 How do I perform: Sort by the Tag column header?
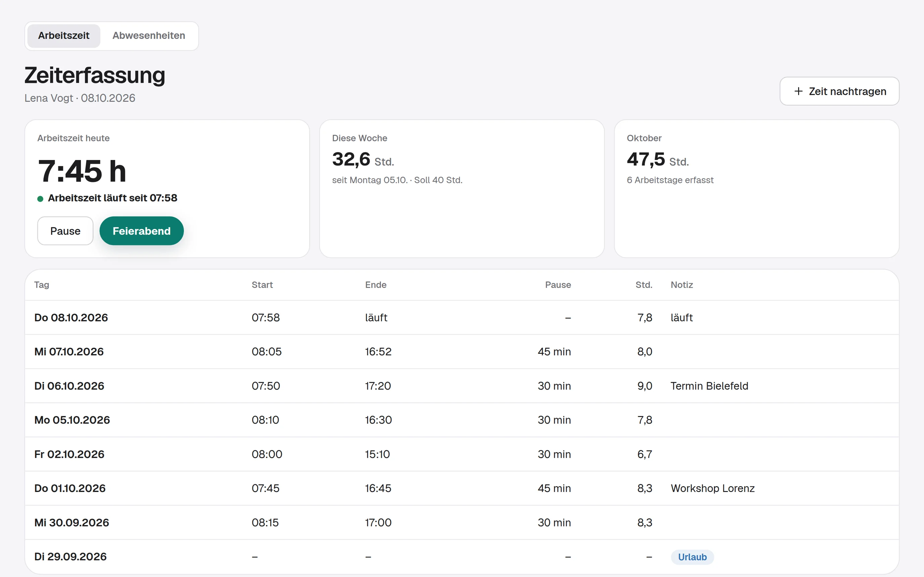(42, 285)
